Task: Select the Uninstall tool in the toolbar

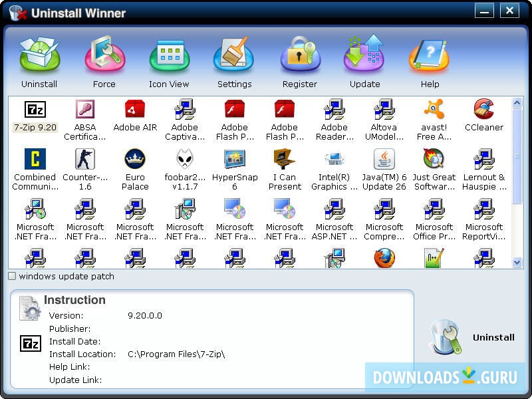Action: (x=38, y=60)
